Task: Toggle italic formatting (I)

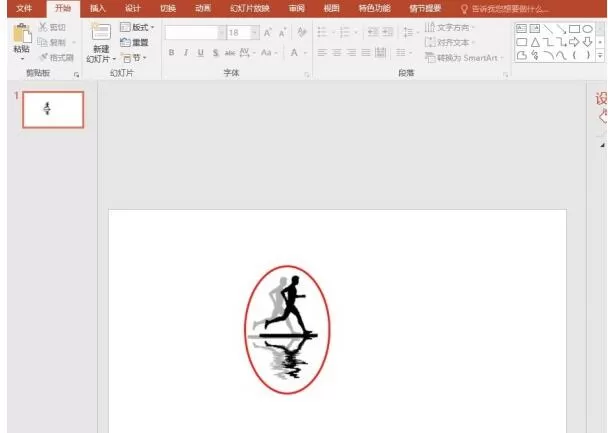Action: [x=186, y=52]
